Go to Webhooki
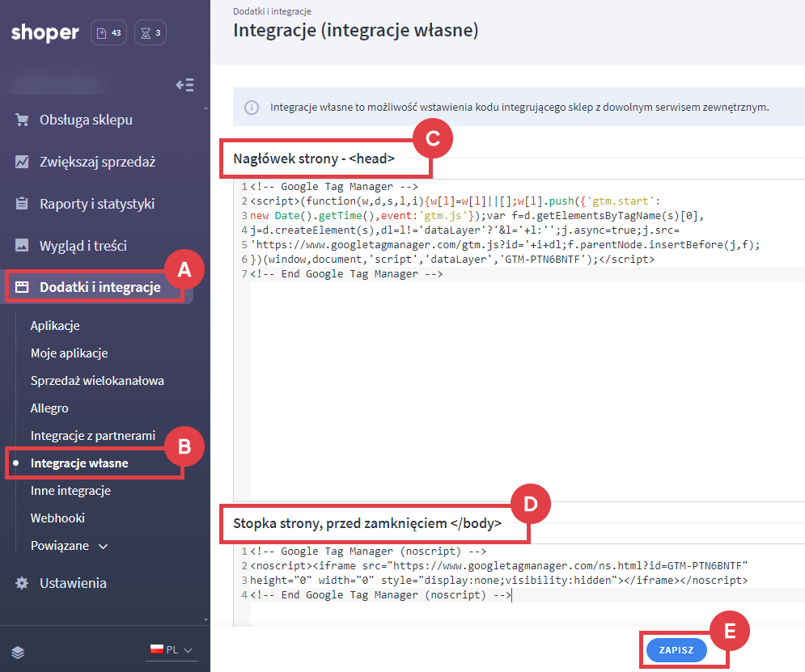The image size is (805, 672). pos(57,518)
